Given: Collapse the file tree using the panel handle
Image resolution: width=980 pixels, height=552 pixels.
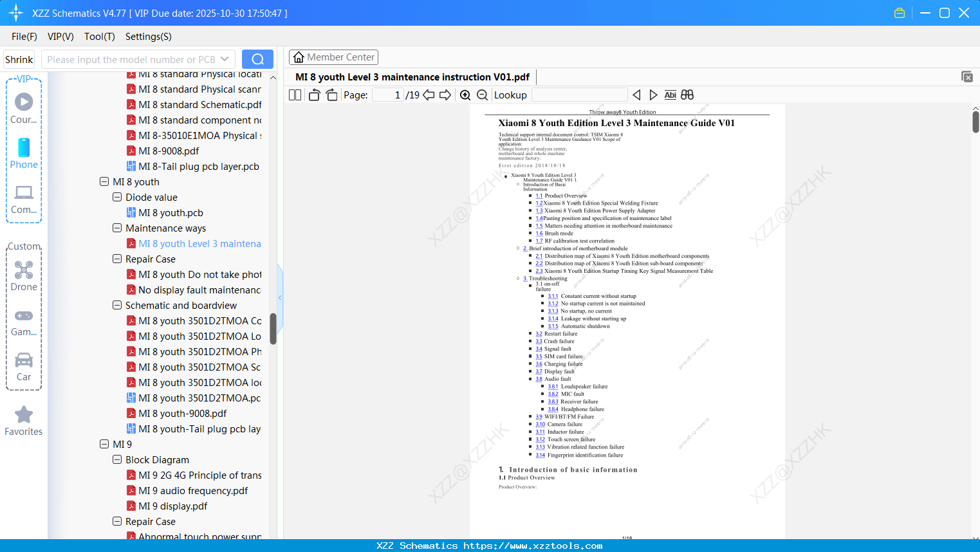Looking at the screenshot, I should click(280, 297).
